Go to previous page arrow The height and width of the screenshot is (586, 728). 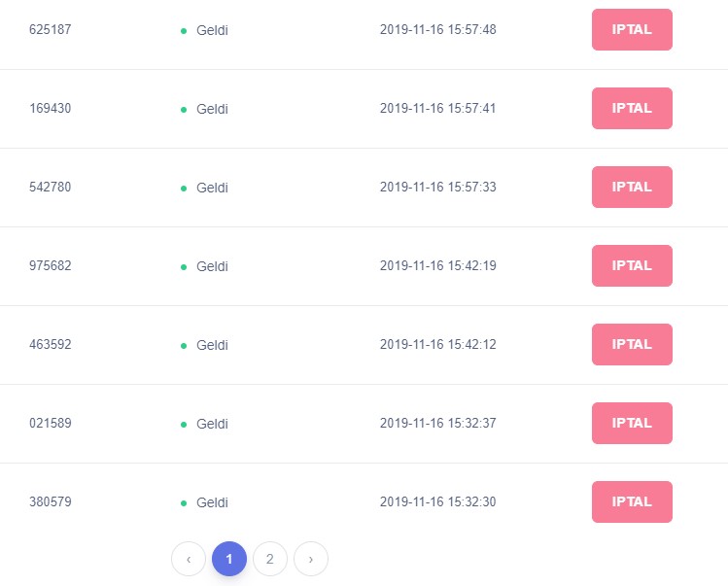pos(189,559)
